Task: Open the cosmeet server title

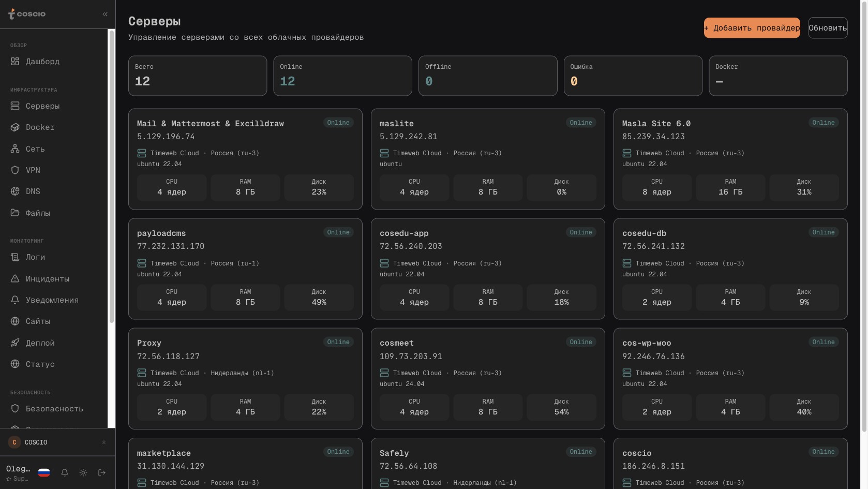Action: click(397, 343)
